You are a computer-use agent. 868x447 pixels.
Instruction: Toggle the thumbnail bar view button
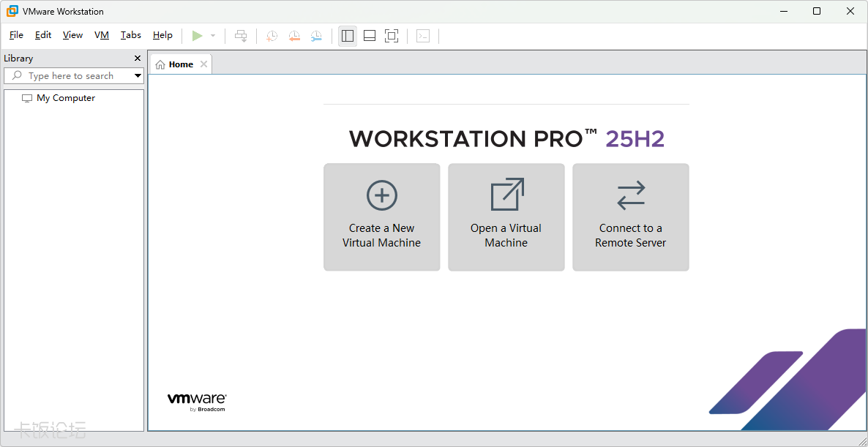(x=370, y=36)
